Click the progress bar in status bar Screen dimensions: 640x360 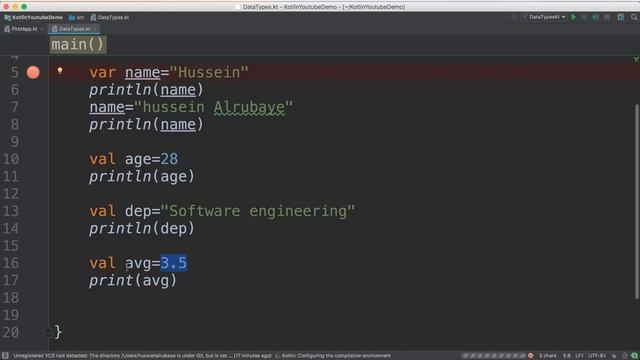(493, 356)
